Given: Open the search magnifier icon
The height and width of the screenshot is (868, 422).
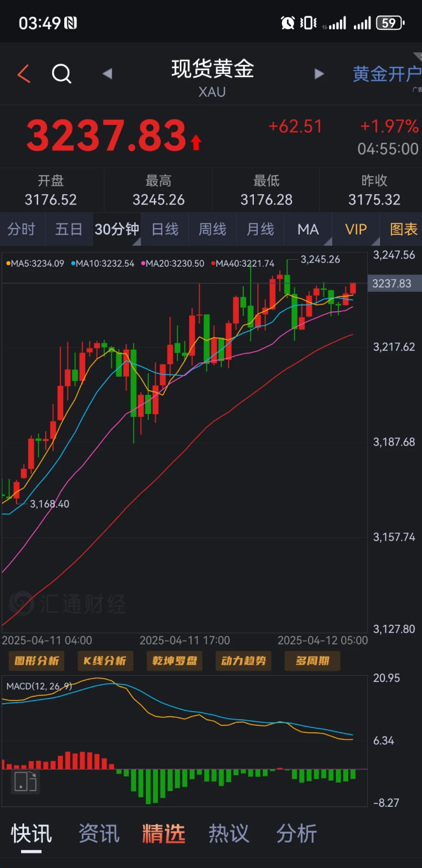Looking at the screenshot, I should [61, 74].
